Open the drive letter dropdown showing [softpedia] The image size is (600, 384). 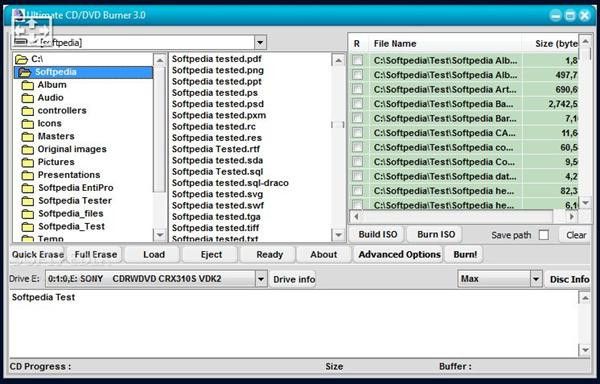260,42
